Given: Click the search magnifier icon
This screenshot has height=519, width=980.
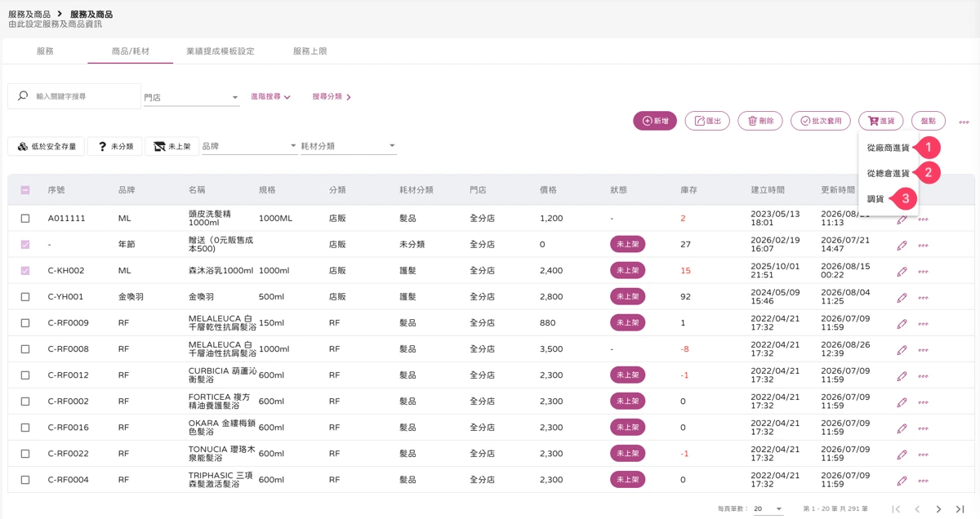Looking at the screenshot, I should click(22, 96).
